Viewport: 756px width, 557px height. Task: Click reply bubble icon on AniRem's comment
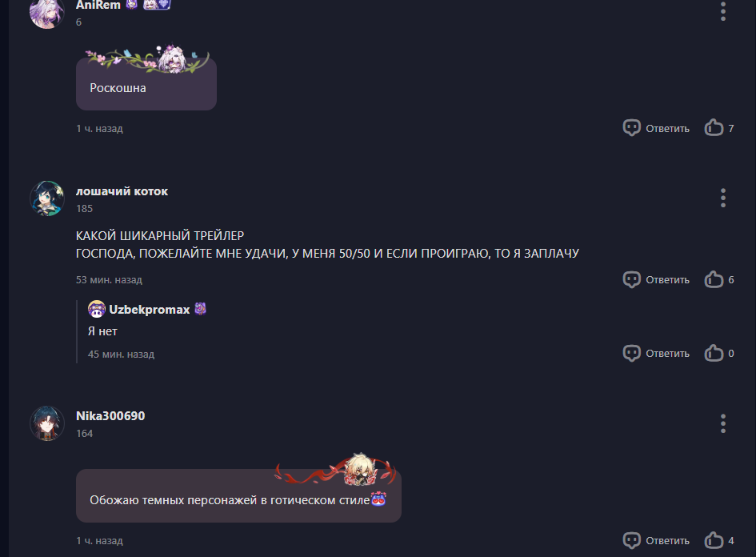click(x=632, y=128)
